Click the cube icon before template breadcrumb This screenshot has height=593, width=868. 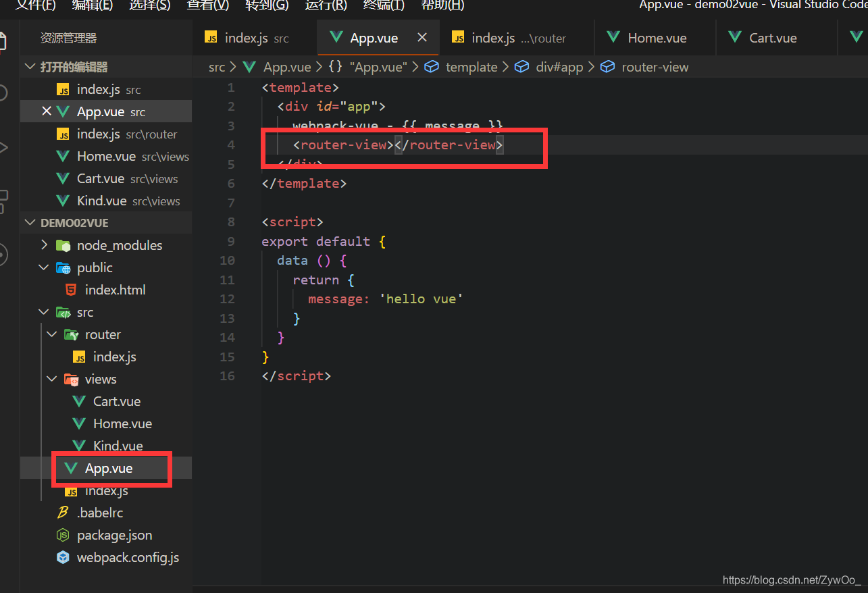[x=432, y=67]
